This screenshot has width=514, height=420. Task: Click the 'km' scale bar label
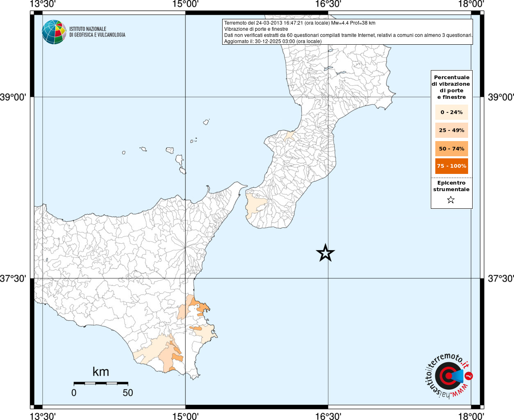(x=101, y=372)
